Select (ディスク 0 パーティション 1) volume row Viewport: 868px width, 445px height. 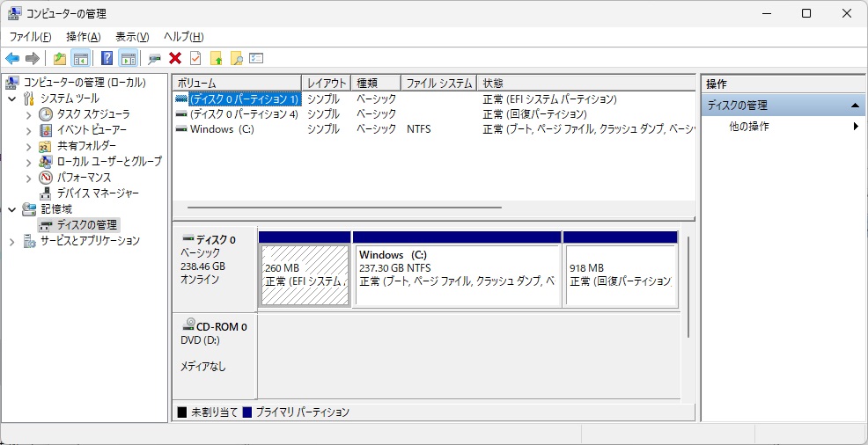244,99
